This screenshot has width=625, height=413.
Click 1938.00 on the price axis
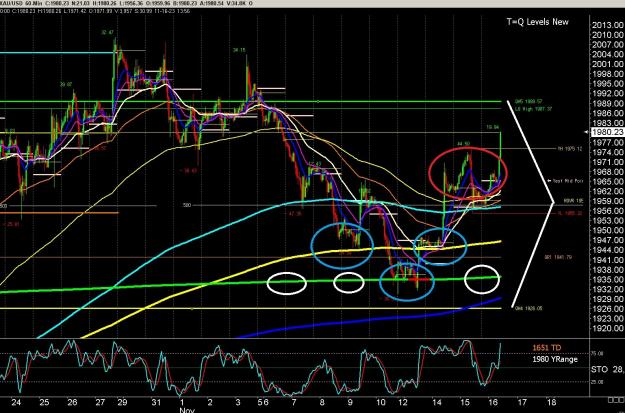click(x=608, y=269)
